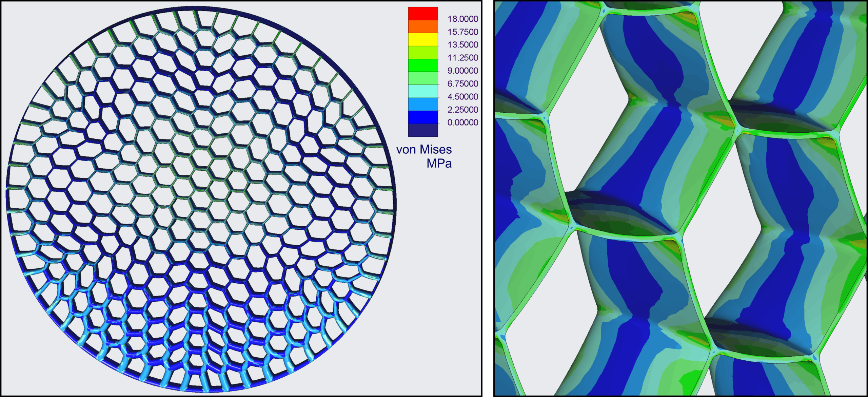
Task: Select the 18.0000 legend value label
Action: (x=462, y=19)
